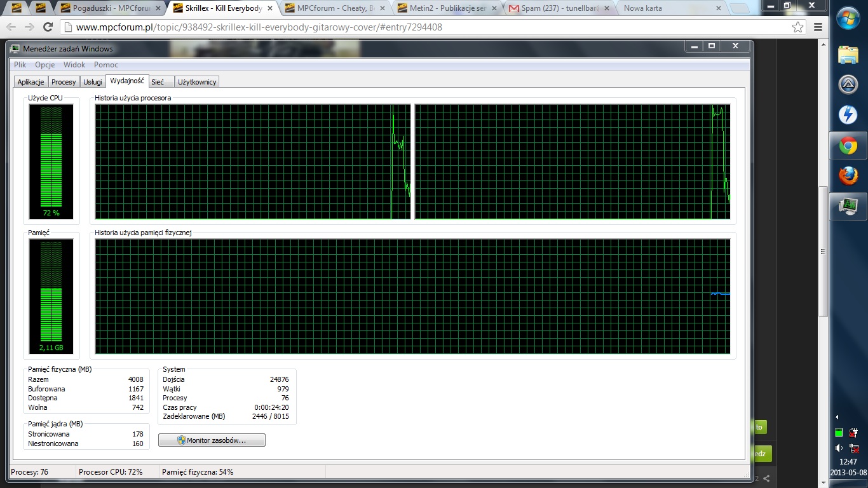Click the right CPU history graph
Screen dimensions: 868x488
click(573, 162)
